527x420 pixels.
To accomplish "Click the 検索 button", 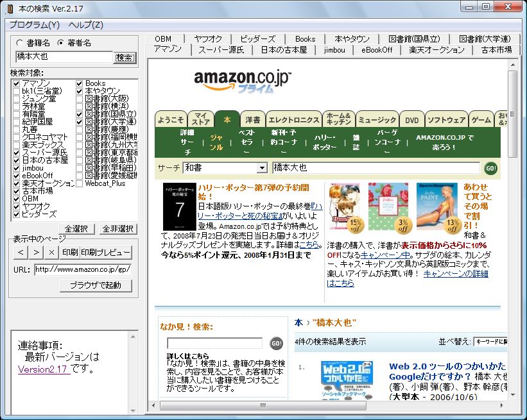I will 125,58.
